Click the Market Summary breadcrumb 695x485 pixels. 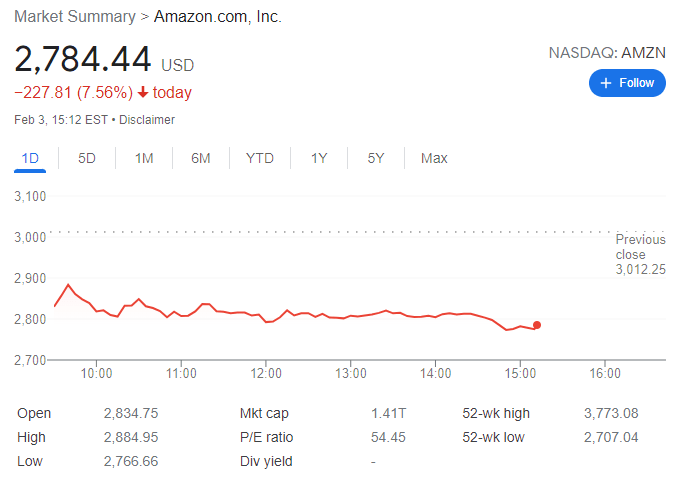[75, 18]
